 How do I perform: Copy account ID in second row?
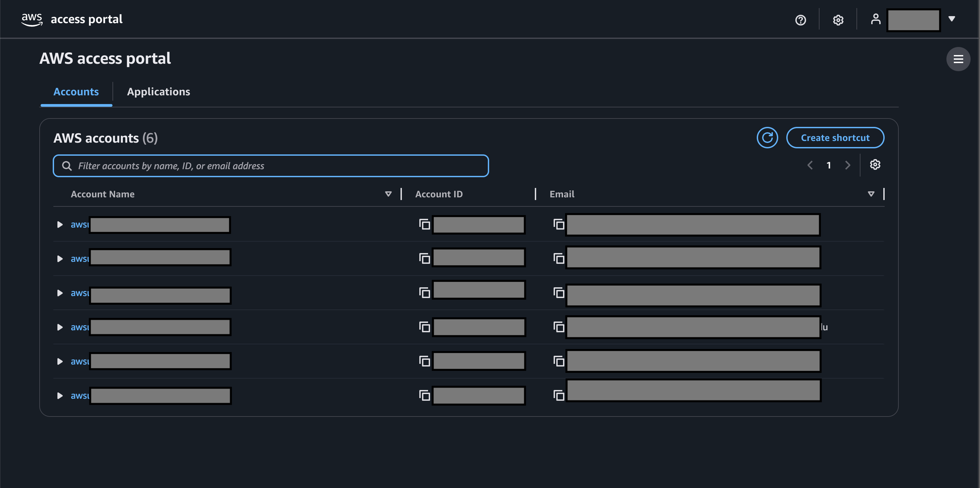(424, 259)
